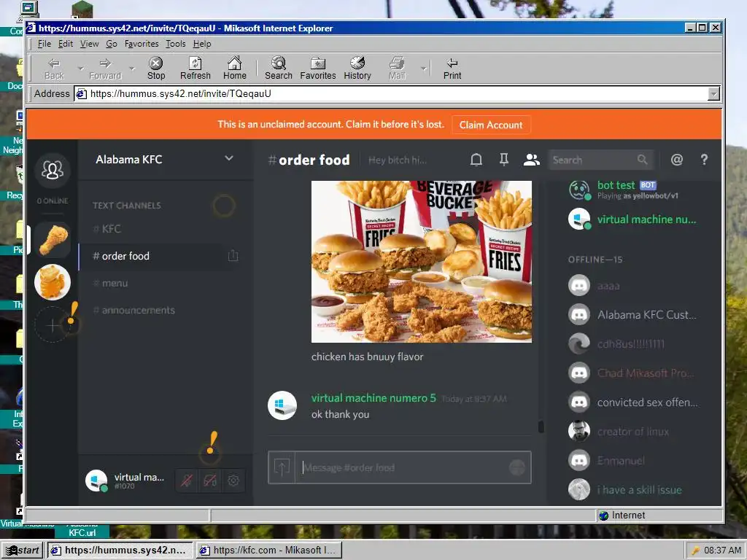Click the Back toolbar button
The height and width of the screenshot is (560, 747).
coord(54,69)
